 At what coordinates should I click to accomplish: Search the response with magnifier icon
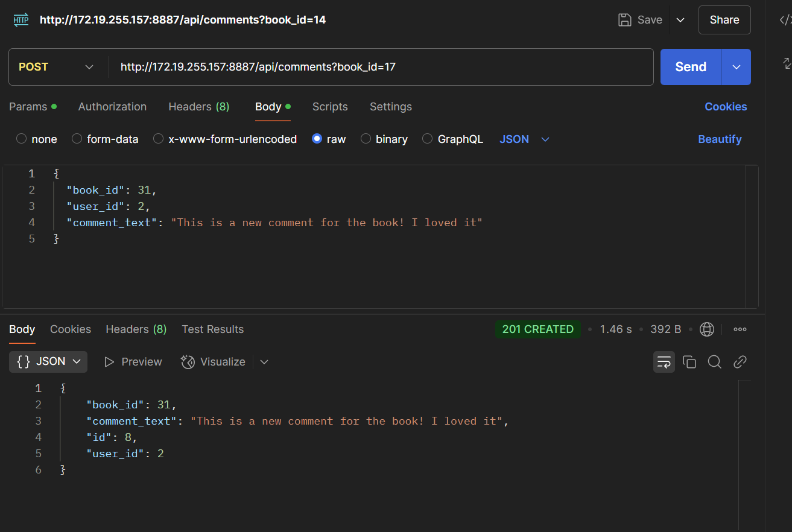click(x=715, y=362)
